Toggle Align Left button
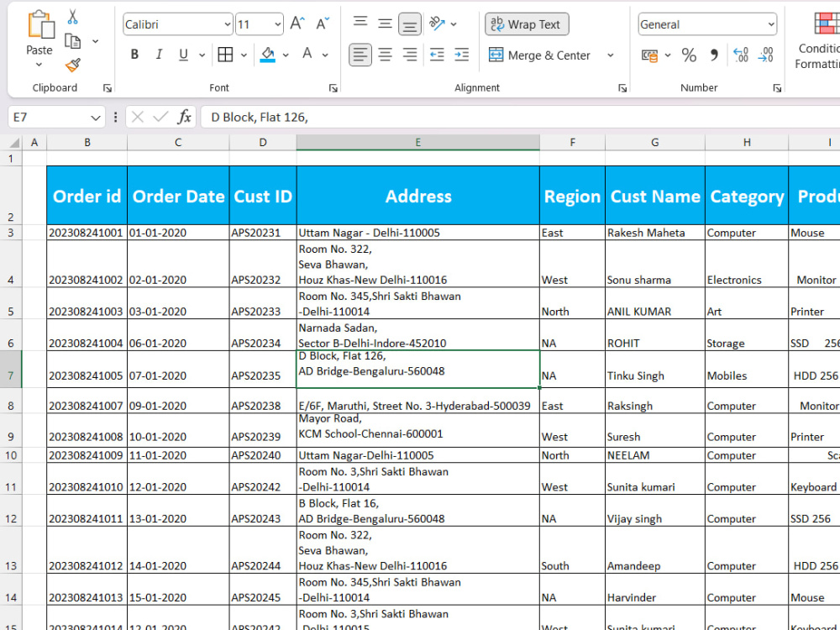Screen dimensions: 840x630 click(360, 55)
